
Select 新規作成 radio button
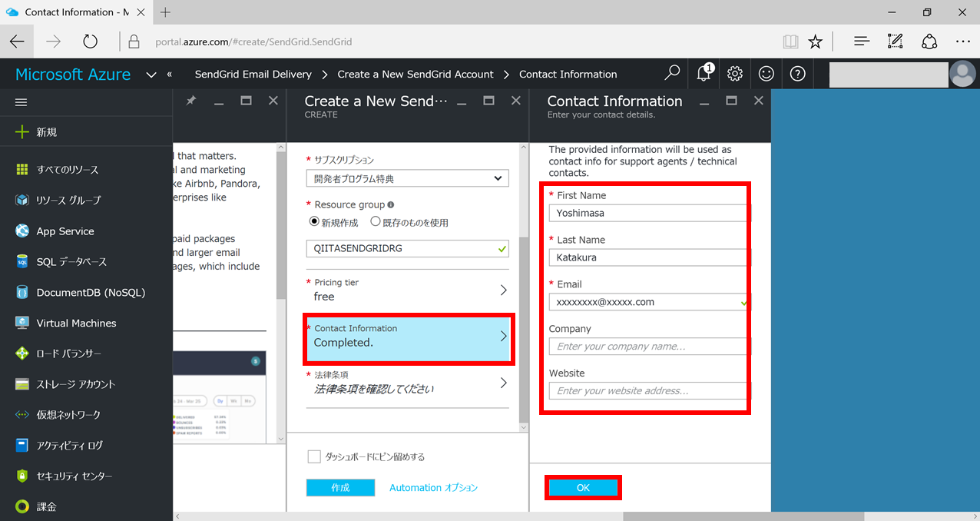[314, 221]
